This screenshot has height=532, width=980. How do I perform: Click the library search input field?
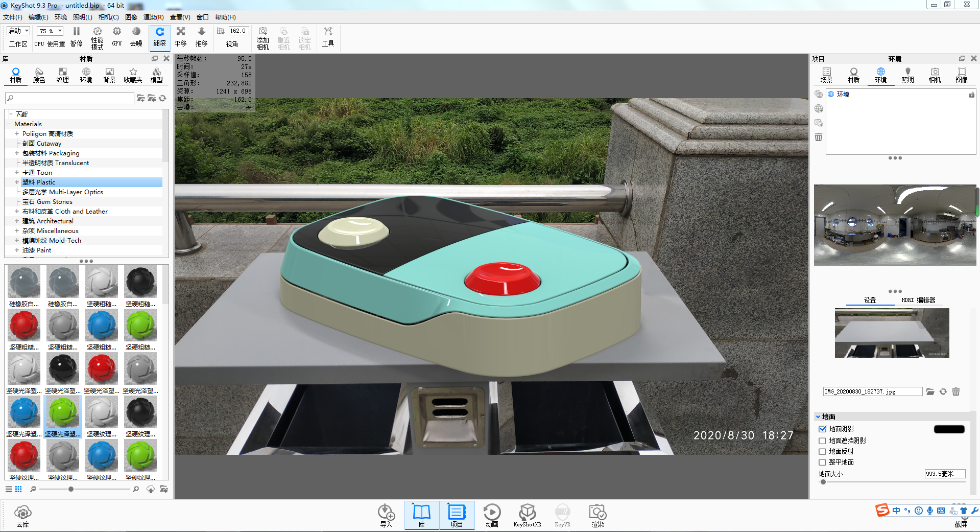click(69, 98)
